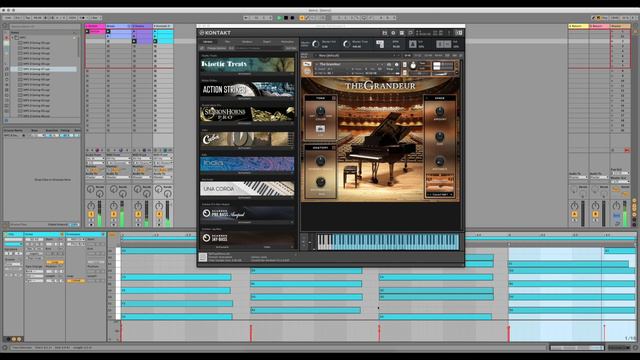
Task: Toggle the Fold button in the MIDI editor
Action: click(x=112, y=235)
